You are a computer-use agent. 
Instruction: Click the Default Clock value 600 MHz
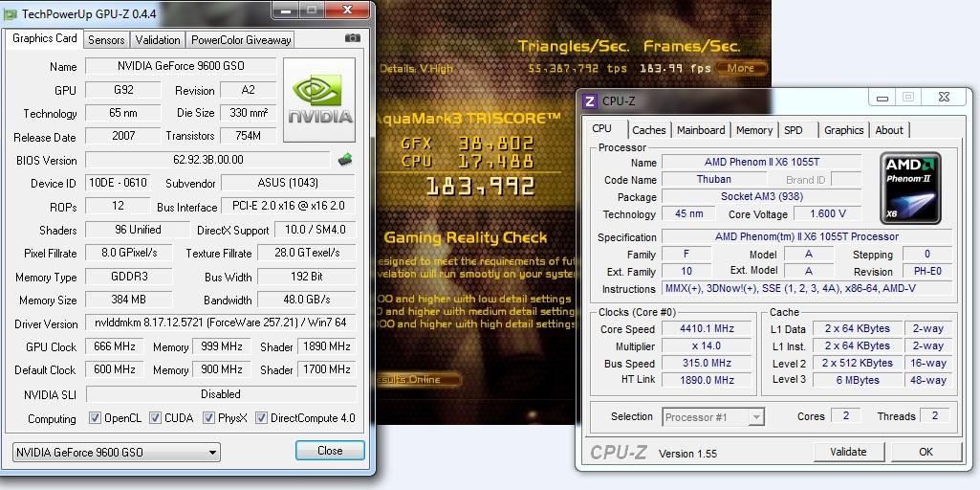pos(115,369)
